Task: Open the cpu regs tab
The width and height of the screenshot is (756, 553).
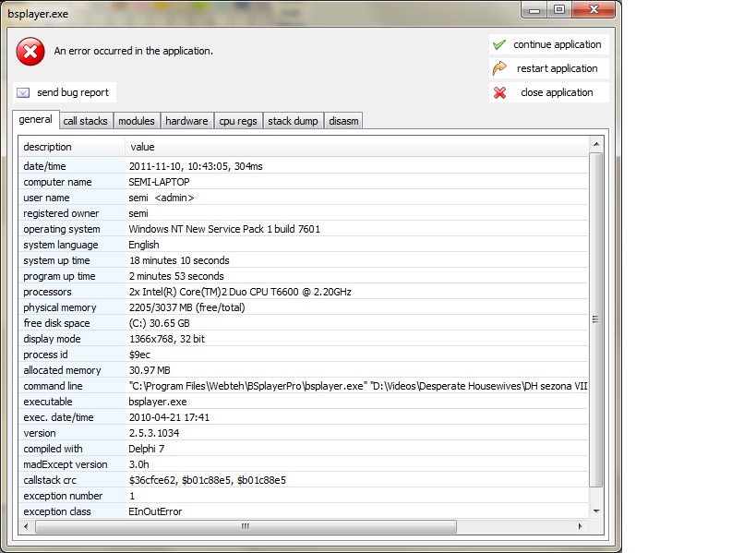Action: (238, 121)
